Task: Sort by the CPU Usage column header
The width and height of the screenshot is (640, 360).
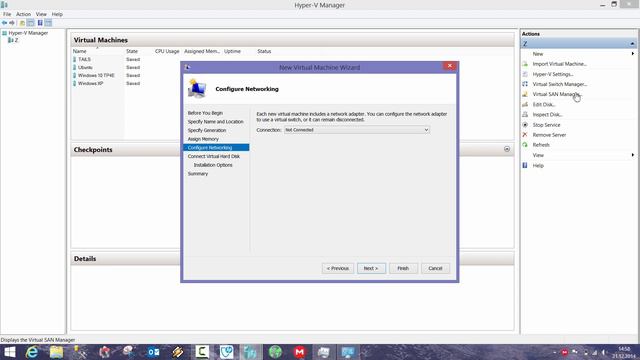Action: tap(167, 51)
